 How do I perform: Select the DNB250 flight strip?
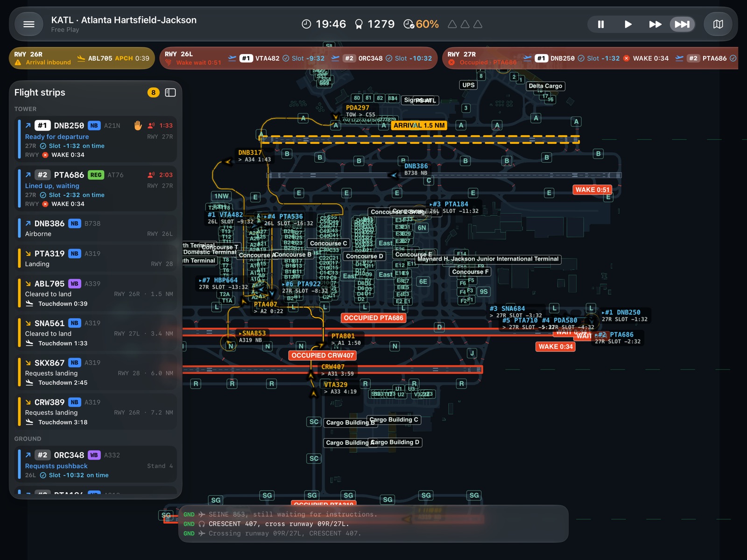point(96,140)
